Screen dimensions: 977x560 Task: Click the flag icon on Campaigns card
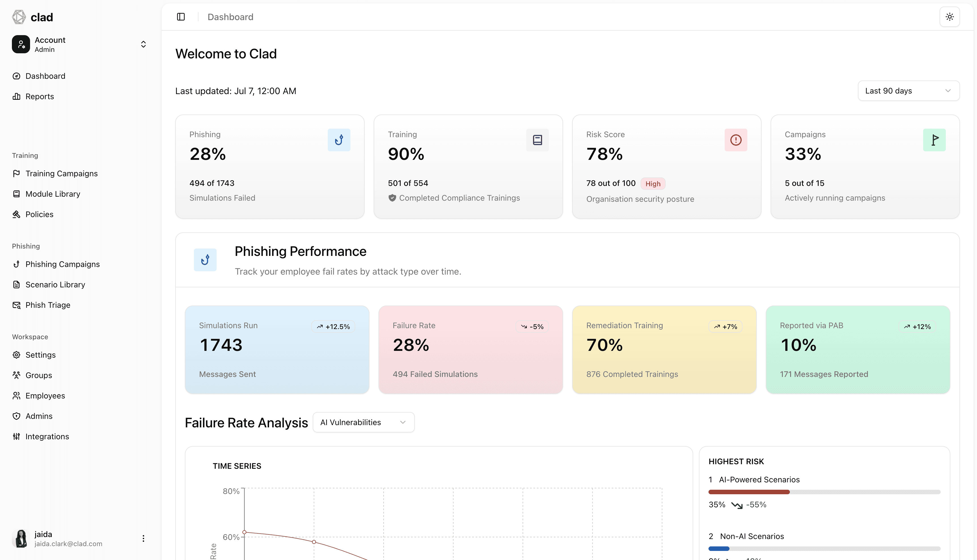click(x=934, y=140)
